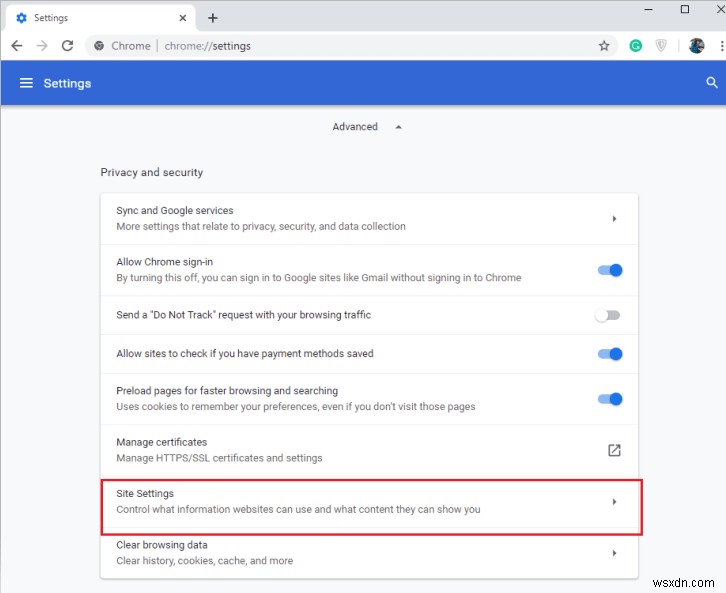Click the shield extension icon
726x593 pixels.
(x=661, y=46)
